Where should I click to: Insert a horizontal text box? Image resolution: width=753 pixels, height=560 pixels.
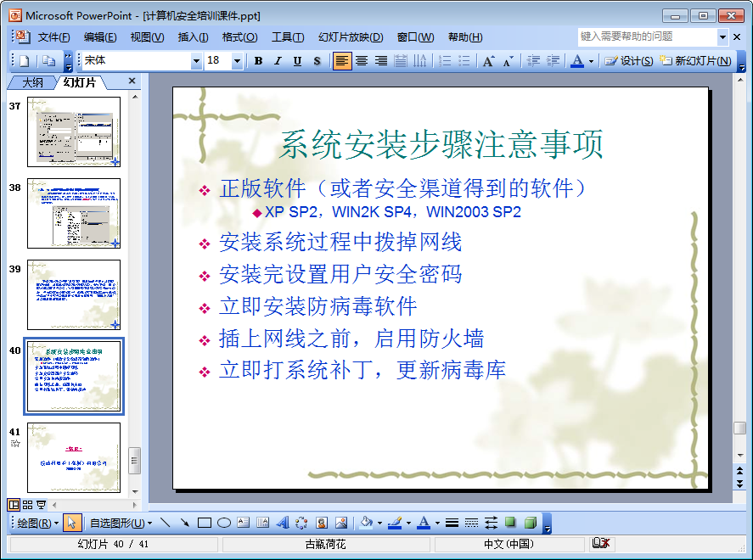(244, 523)
